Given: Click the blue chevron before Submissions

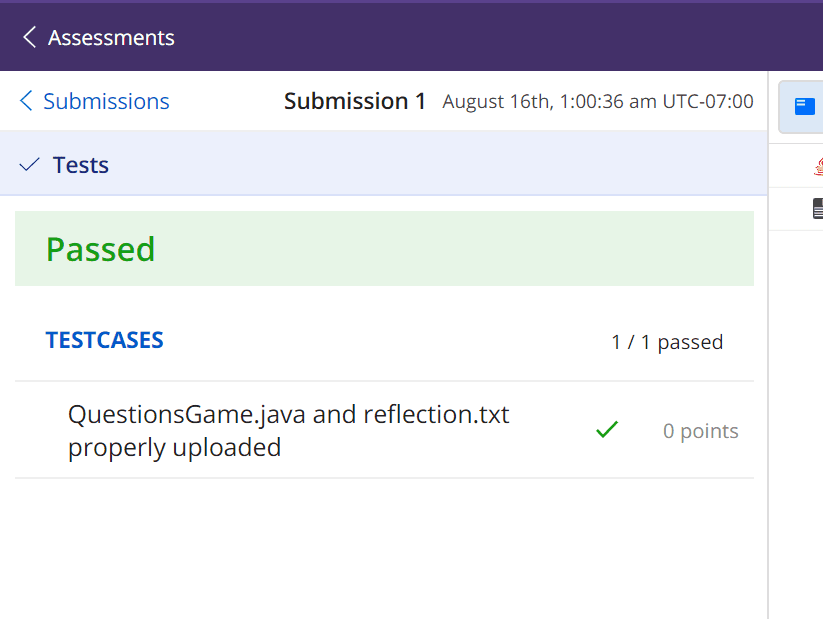Looking at the screenshot, I should click(26, 100).
